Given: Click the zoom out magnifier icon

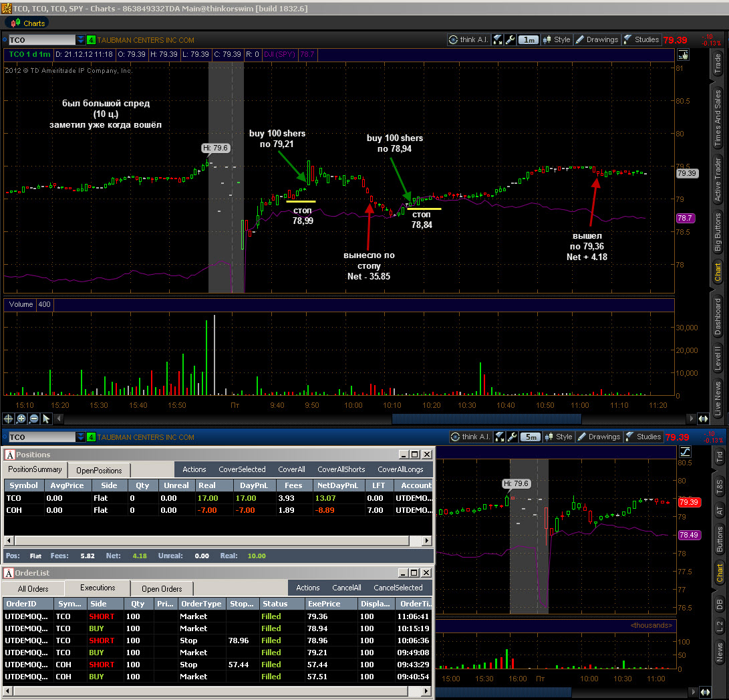Looking at the screenshot, I should (x=33, y=419).
